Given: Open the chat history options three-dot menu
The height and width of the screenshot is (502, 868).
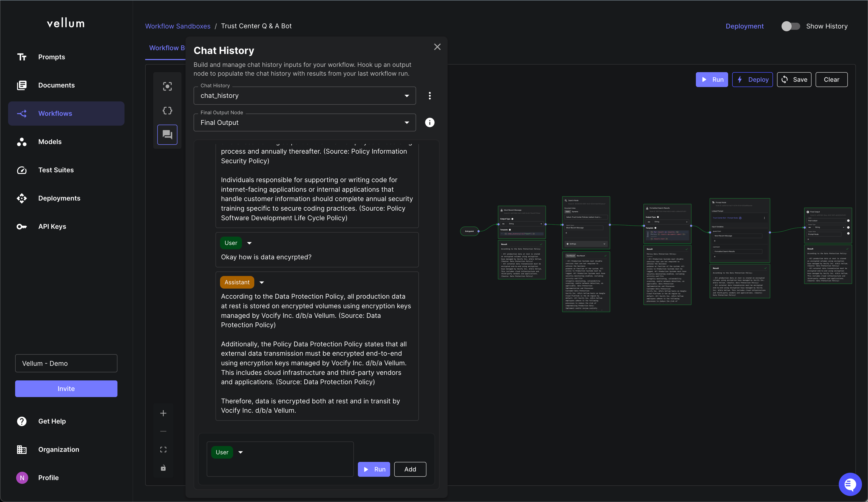Looking at the screenshot, I should pos(429,96).
